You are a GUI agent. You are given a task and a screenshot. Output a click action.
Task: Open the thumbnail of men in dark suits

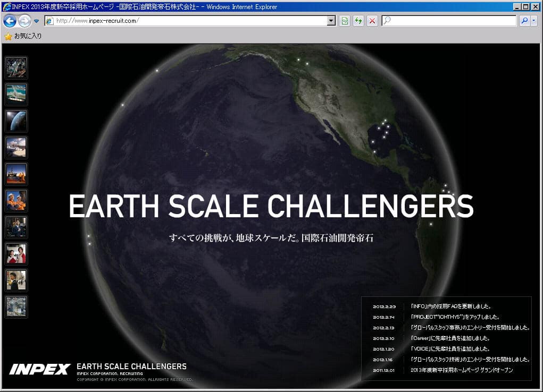(x=16, y=227)
